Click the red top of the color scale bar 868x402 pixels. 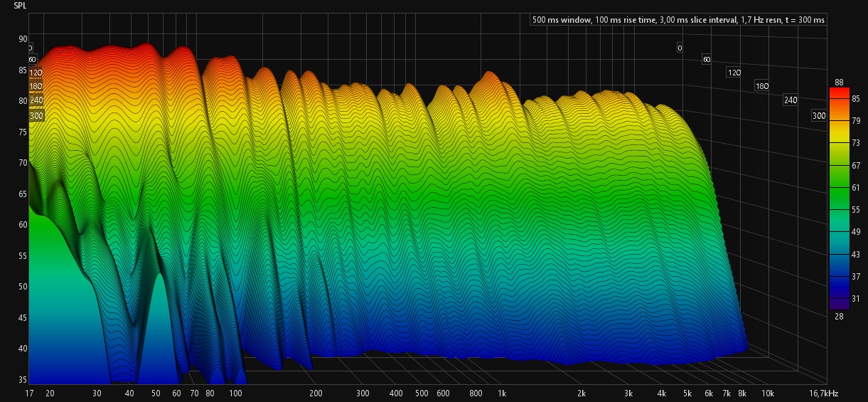click(x=839, y=93)
